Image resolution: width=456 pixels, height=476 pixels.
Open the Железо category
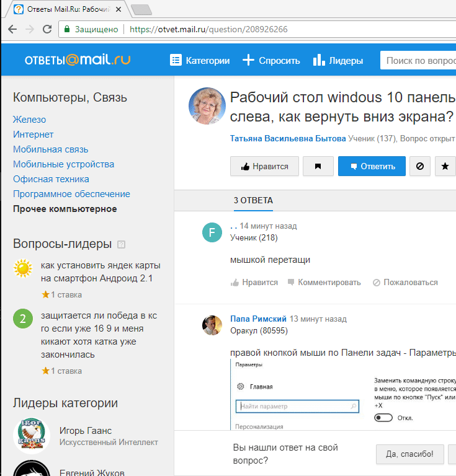tap(29, 119)
